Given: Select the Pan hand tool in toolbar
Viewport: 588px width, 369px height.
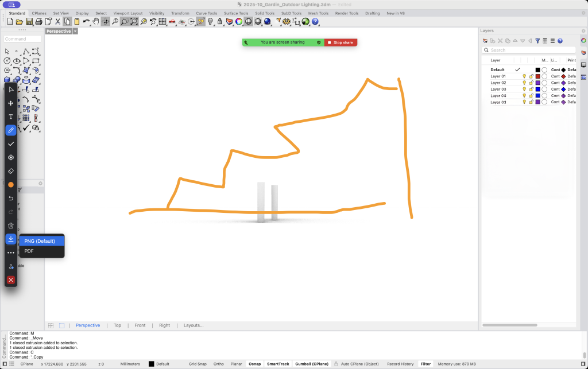Looking at the screenshot, I should click(96, 22).
